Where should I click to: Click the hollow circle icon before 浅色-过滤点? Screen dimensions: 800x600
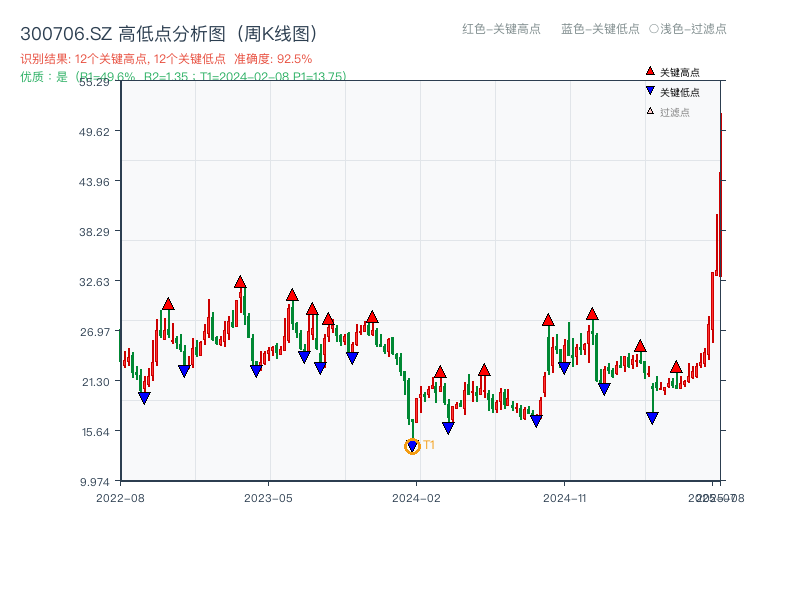pyautogui.click(x=654, y=29)
